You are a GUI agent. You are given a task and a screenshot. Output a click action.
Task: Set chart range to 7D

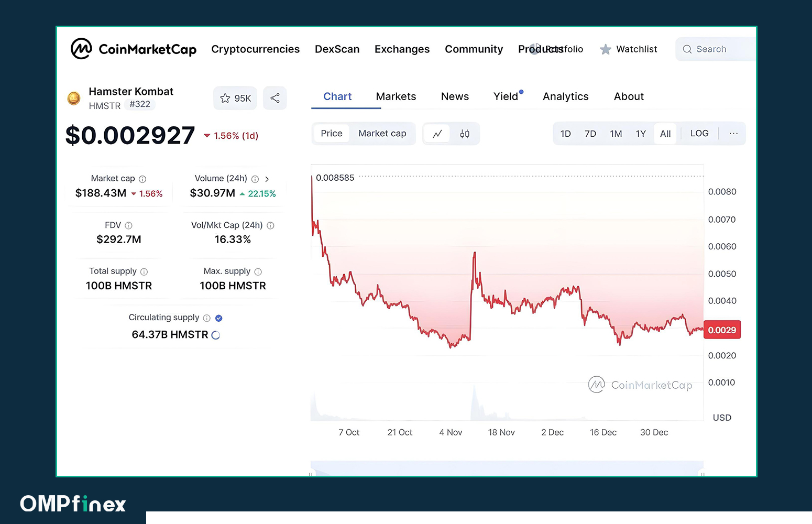(x=590, y=134)
